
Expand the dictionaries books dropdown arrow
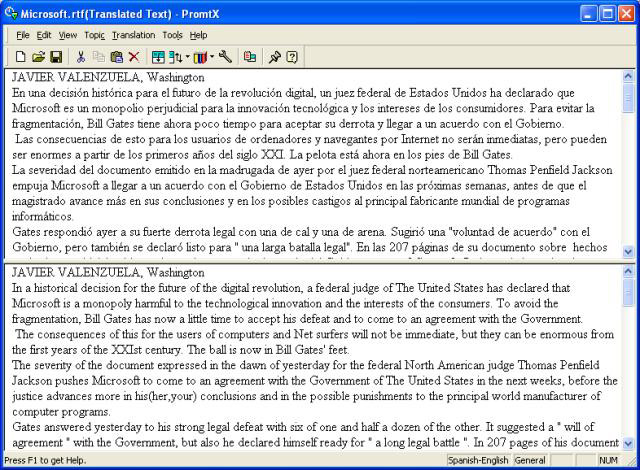click(x=211, y=57)
